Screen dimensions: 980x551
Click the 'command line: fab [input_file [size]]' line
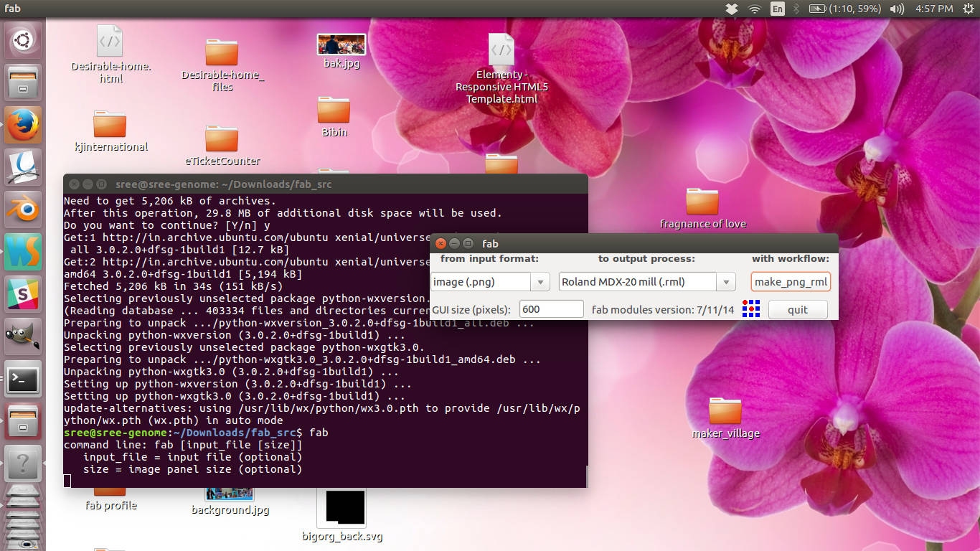tap(183, 445)
